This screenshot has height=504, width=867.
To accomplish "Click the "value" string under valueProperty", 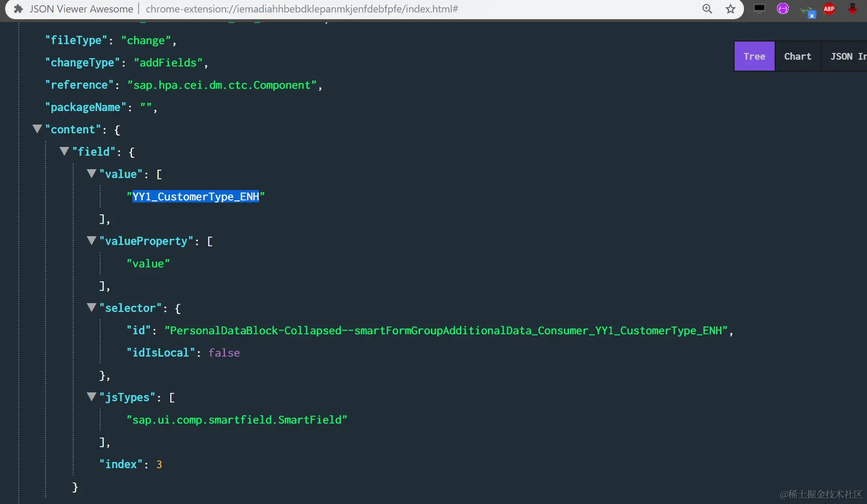I will tap(148, 264).
